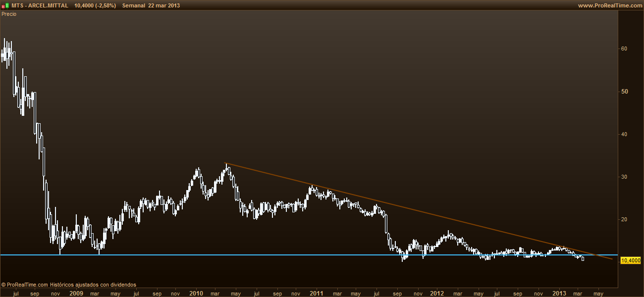Click the 2011 year label on the time axis
644x297 pixels.
coord(317,293)
